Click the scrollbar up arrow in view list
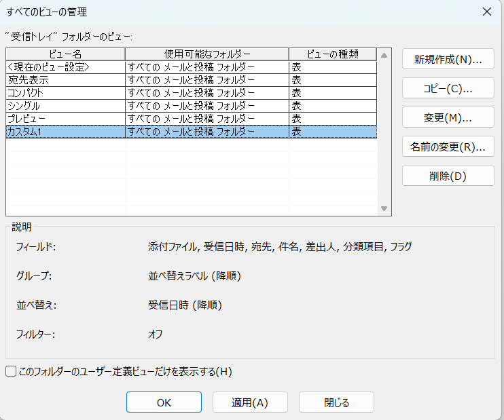Image resolution: width=504 pixels, height=420 pixels. click(384, 55)
